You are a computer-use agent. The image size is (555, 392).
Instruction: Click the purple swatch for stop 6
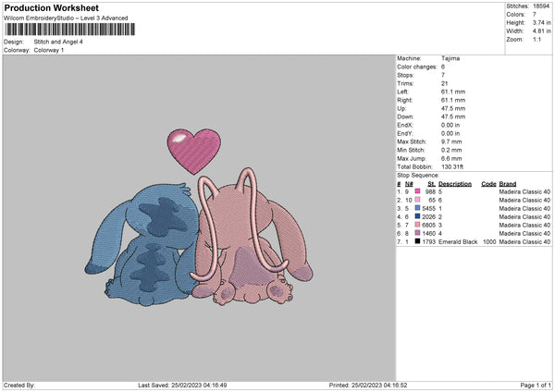tap(417, 233)
